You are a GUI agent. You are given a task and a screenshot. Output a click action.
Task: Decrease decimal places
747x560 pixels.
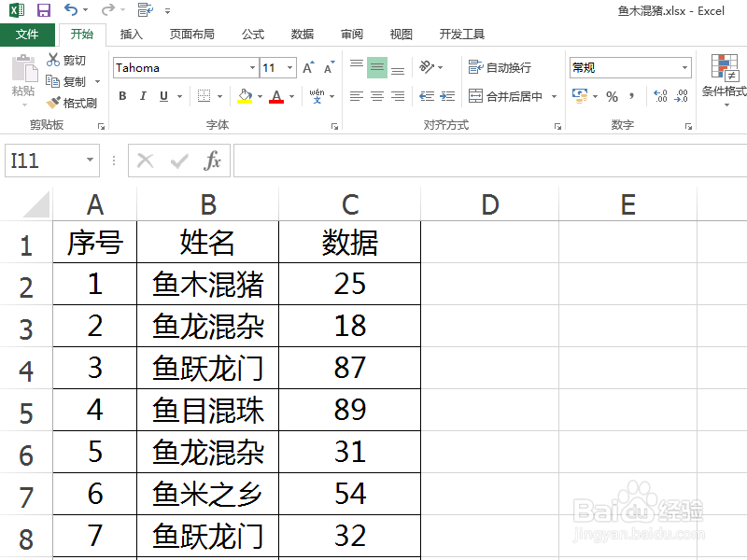(x=682, y=96)
